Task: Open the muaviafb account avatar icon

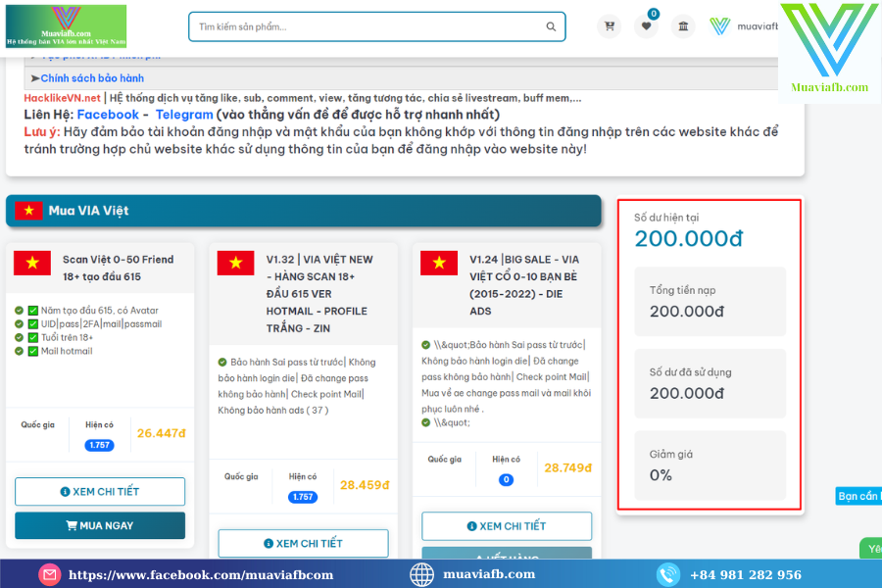Action: coord(719,25)
